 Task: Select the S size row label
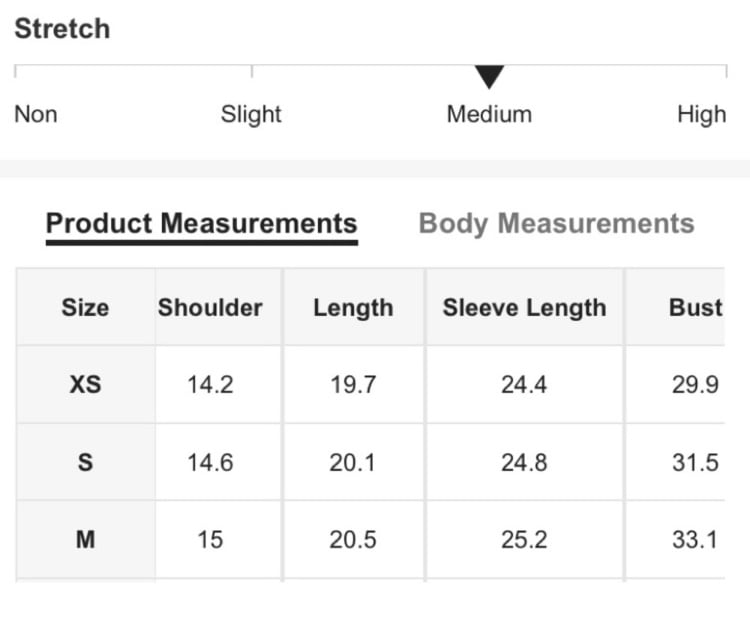click(86, 462)
